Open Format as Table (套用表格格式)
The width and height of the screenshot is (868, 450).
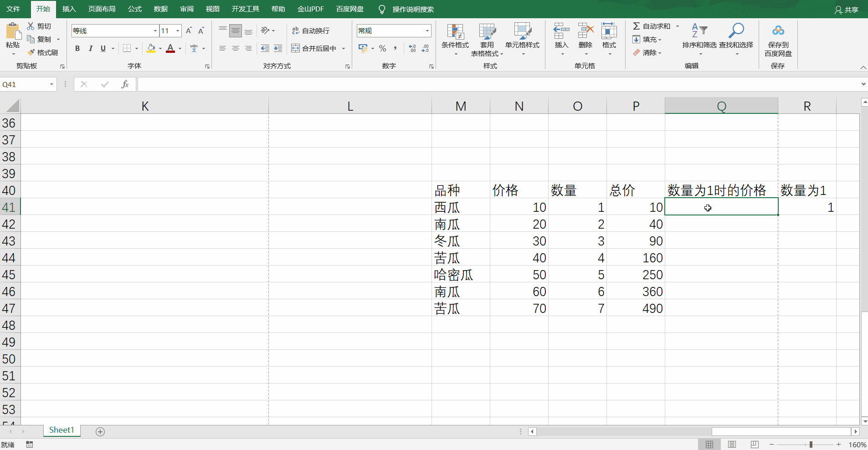[x=487, y=40]
